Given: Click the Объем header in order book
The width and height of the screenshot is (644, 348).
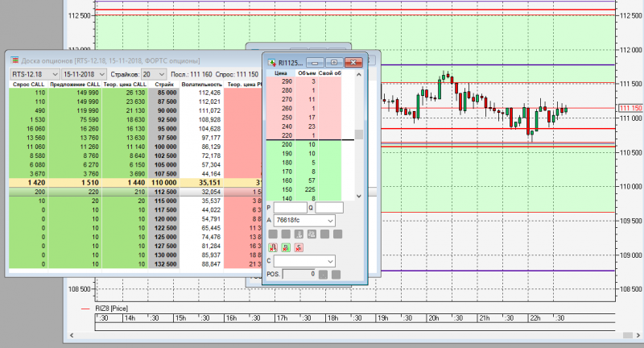Looking at the screenshot, I should pyautogui.click(x=307, y=73).
